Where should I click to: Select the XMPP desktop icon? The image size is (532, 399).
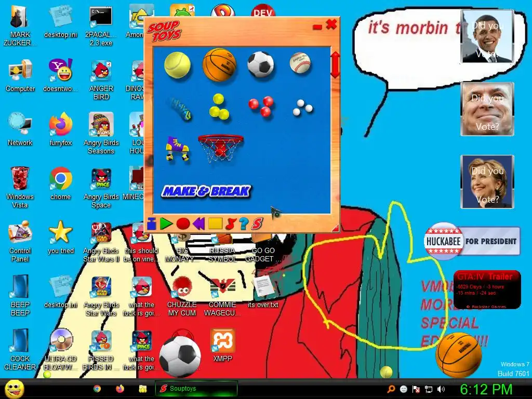[222, 345]
